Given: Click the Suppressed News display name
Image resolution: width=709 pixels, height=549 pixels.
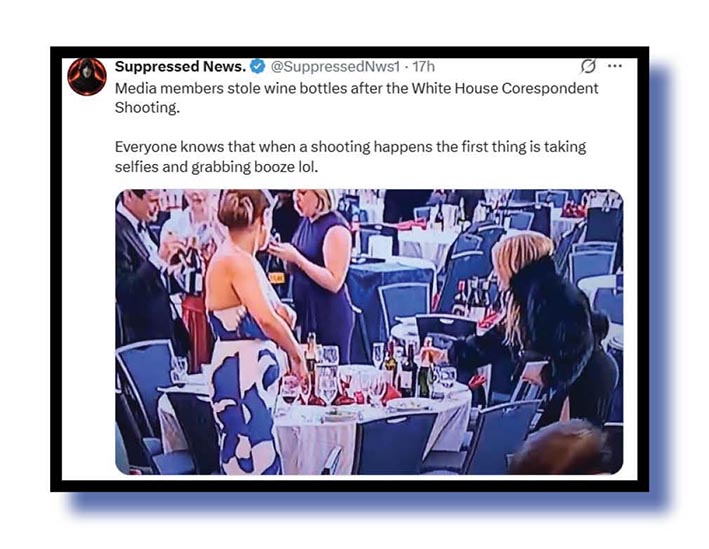Looking at the screenshot, I should click(180, 66).
